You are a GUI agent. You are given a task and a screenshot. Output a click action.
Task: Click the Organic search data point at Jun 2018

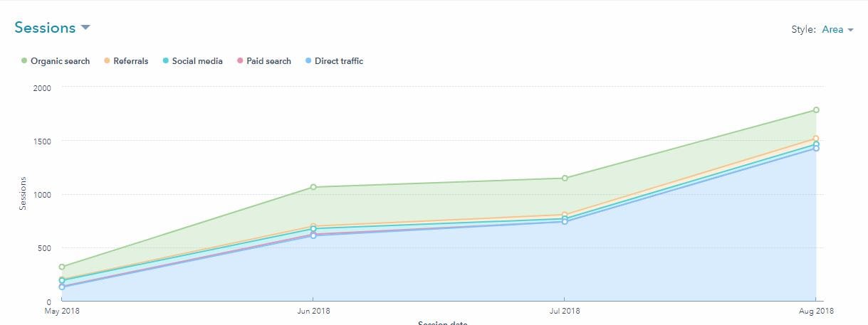[313, 187]
